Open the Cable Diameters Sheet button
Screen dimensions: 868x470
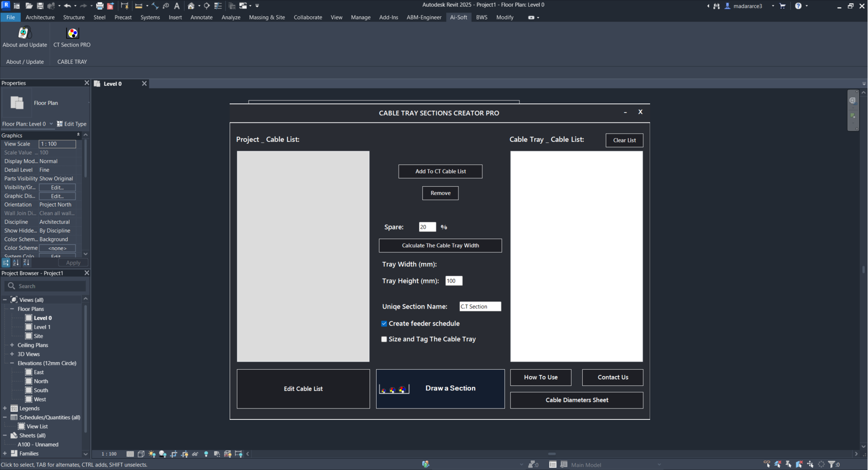pos(577,400)
